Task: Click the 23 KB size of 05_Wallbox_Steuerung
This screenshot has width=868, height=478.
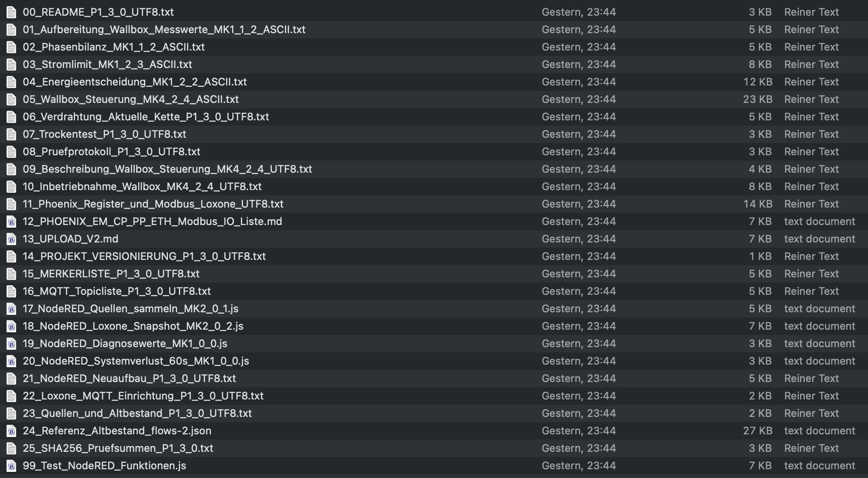Action: tap(758, 99)
